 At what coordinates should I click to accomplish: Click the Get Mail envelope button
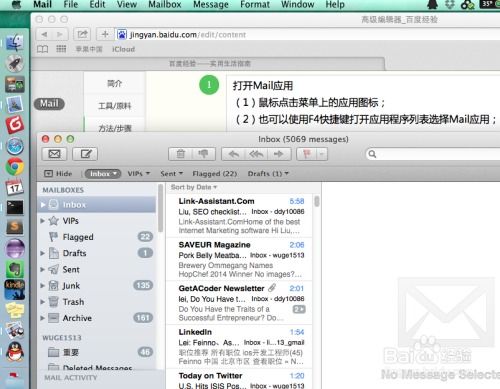point(54,154)
